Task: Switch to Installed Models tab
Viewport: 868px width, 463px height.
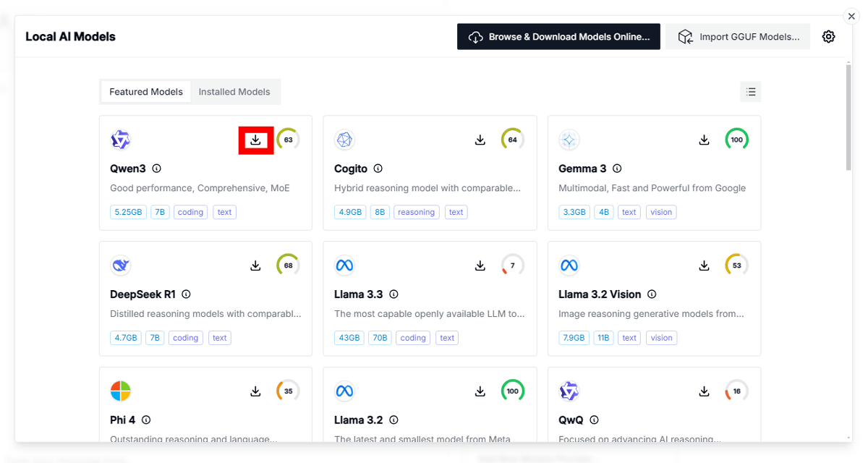Action: (234, 92)
